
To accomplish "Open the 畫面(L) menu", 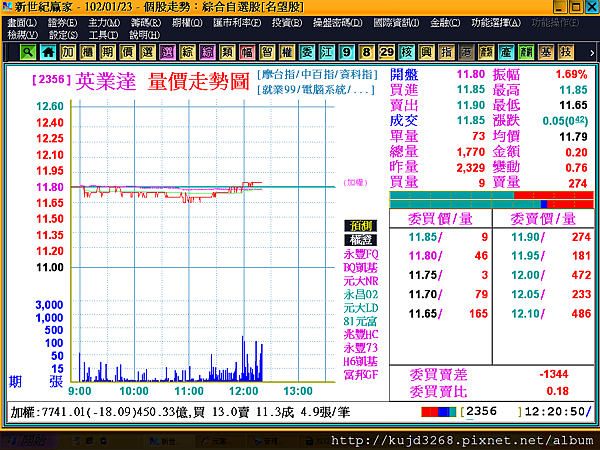I will coord(22,23).
